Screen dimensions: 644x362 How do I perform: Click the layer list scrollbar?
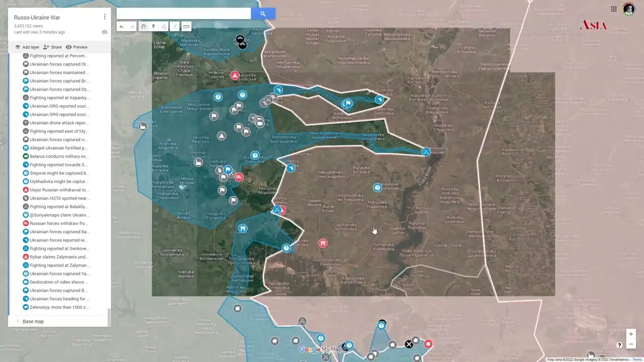(109, 317)
